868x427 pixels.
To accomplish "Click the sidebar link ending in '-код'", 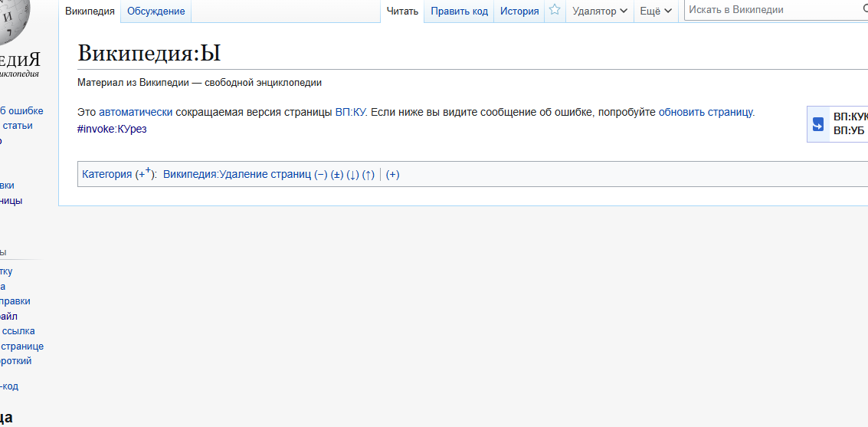I will (x=9, y=386).
